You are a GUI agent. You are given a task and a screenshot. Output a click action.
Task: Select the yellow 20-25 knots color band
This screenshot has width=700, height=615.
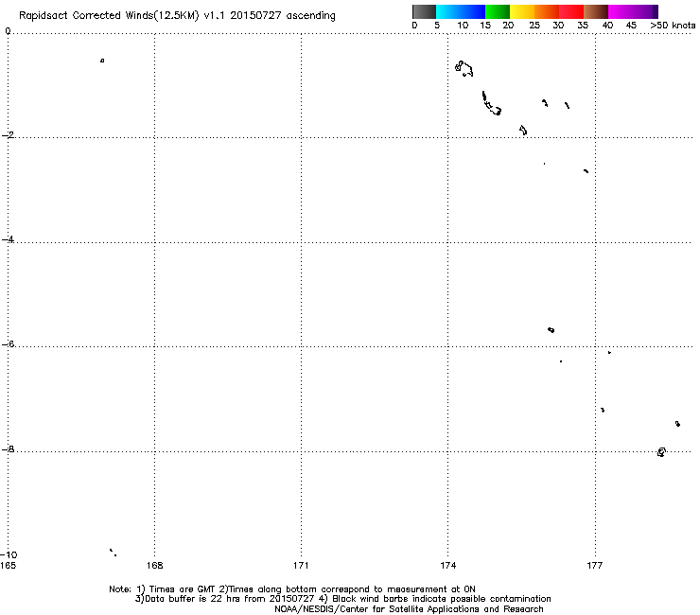point(522,11)
